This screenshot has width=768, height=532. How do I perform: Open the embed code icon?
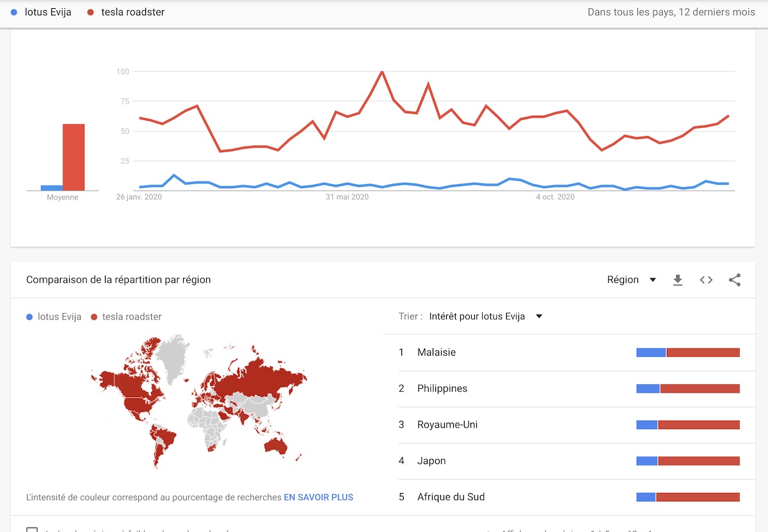point(706,280)
